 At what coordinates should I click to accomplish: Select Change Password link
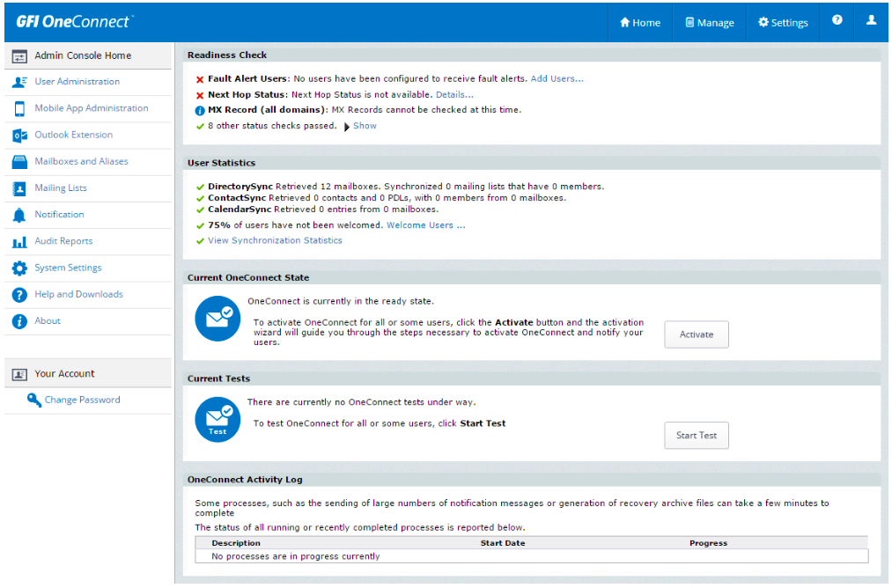coord(83,400)
